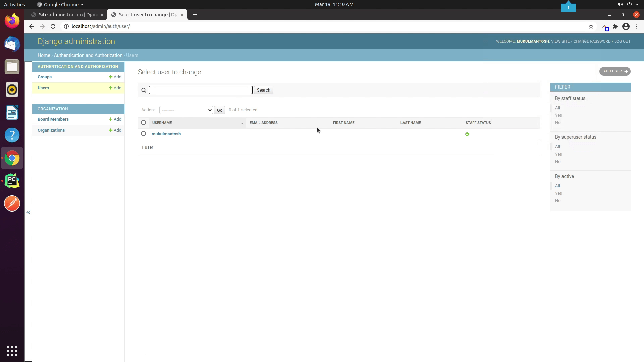Click the green staff status checkmark icon

[x=467, y=133]
